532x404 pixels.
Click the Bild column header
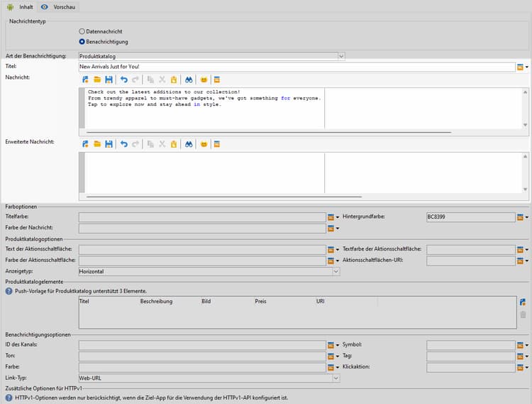(206, 301)
